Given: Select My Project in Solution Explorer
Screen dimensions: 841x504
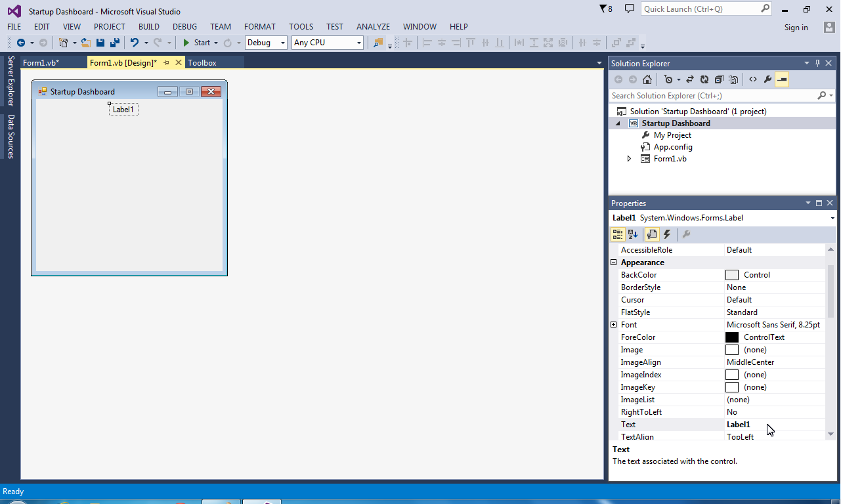Looking at the screenshot, I should click(672, 135).
